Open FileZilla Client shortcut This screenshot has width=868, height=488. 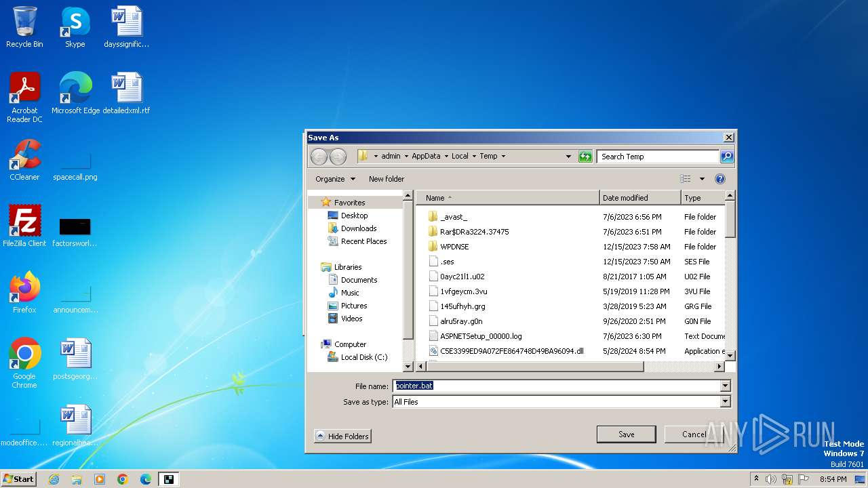pyautogui.click(x=24, y=226)
